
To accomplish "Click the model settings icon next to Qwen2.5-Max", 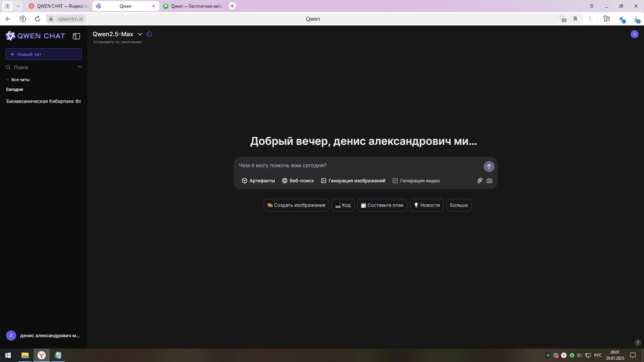I will [x=149, y=34].
